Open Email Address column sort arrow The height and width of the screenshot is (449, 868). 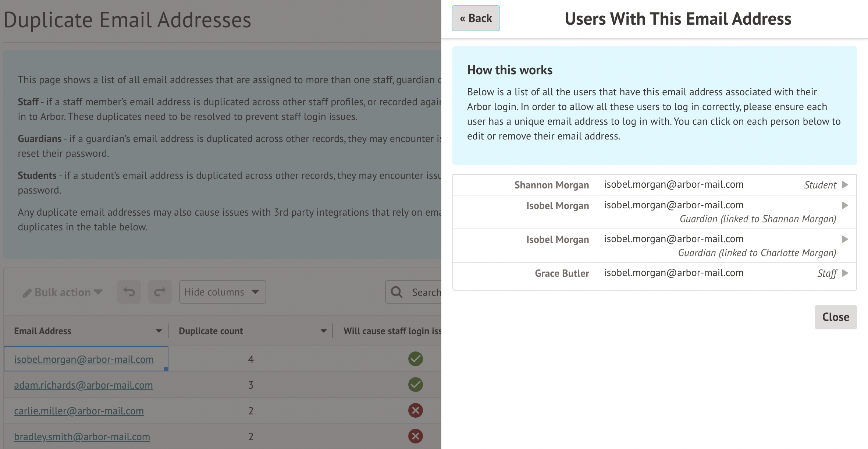159,331
